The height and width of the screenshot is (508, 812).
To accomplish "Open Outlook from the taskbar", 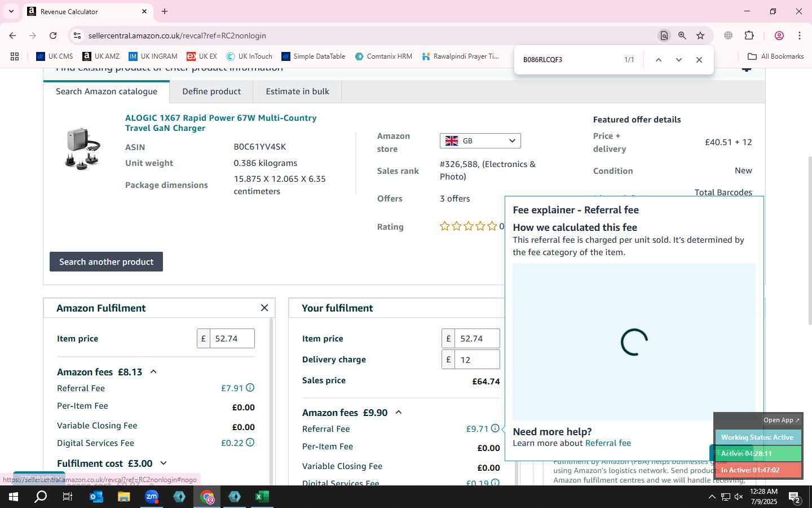I will (x=96, y=497).
